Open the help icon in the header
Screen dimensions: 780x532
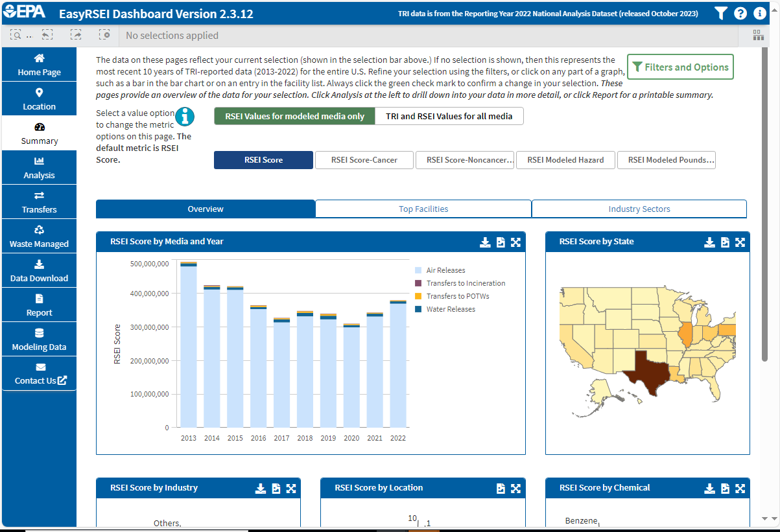pos(740,13)
